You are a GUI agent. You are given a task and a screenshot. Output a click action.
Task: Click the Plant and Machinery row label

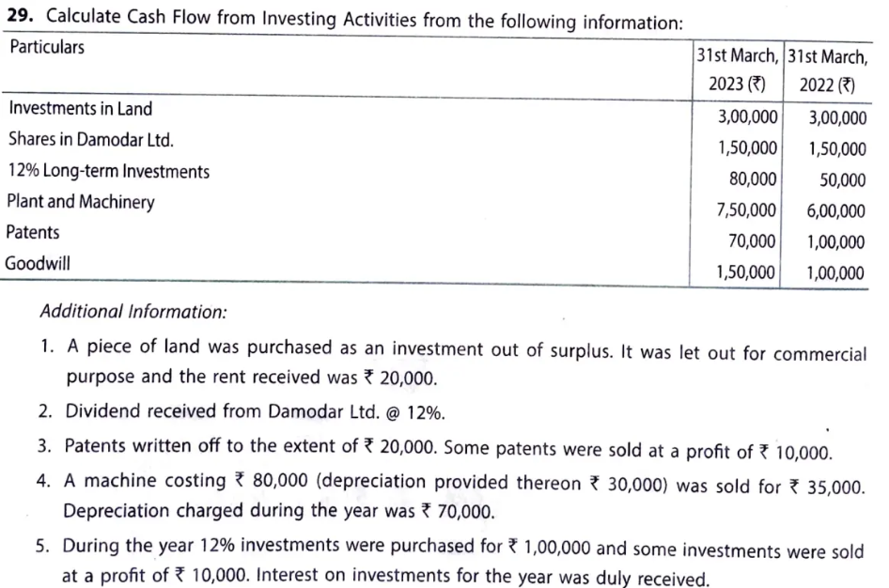coord(81,202)
